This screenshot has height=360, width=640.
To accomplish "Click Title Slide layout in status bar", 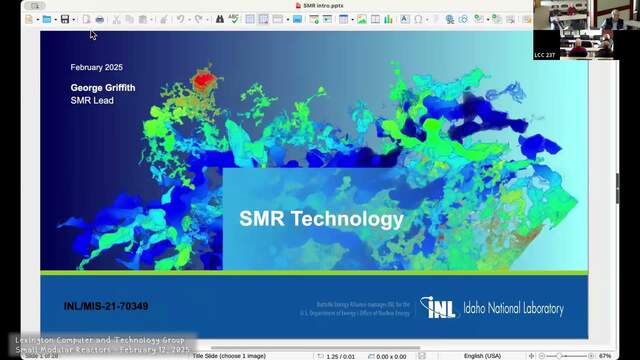I will click(229, 356).
